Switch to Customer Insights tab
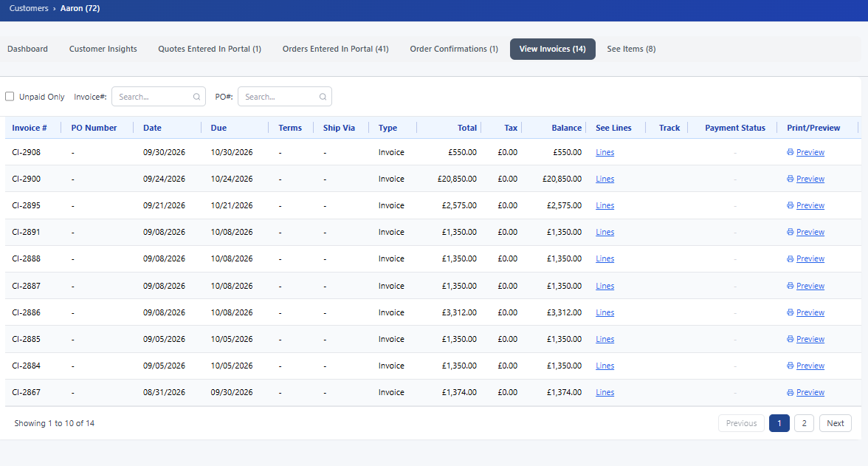Screen dimensions: 868x466 pyautogui.click(x=103, y=49)
